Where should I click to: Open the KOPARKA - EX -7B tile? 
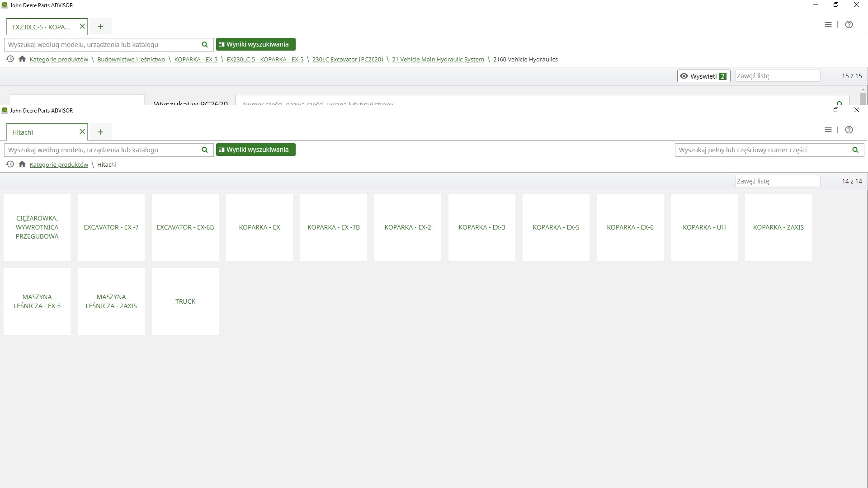tap(334, 227)
